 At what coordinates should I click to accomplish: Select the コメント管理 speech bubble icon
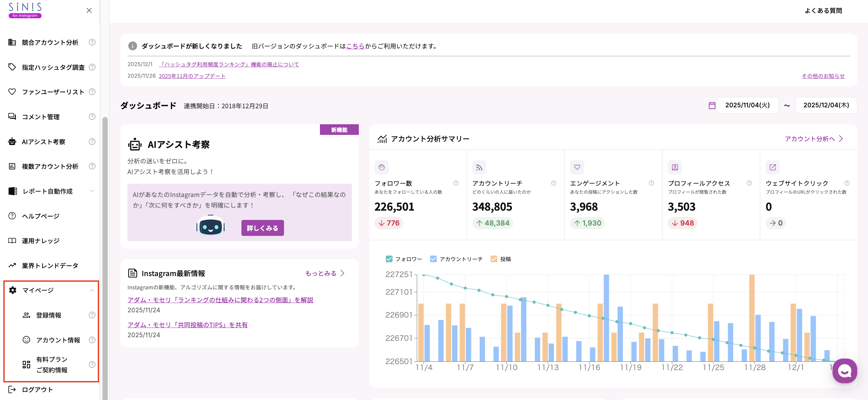12,117
